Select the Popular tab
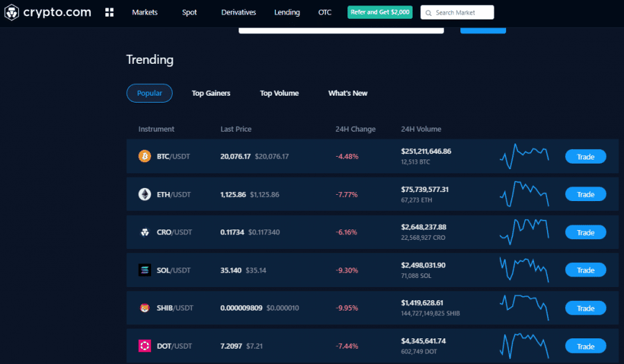624x364 pixels. coord(149,93)
